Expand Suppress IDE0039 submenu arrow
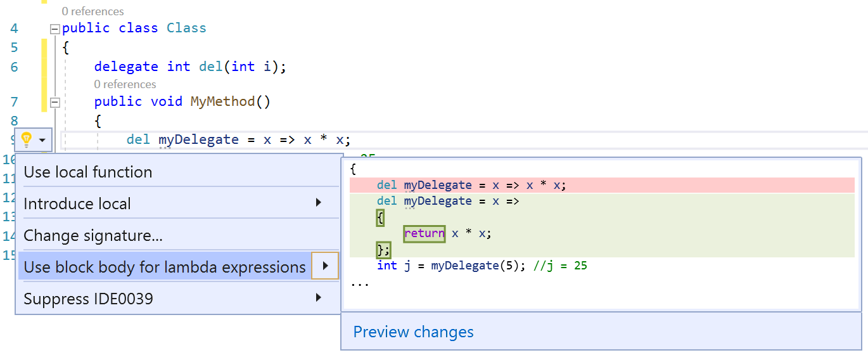 pos(318,297)
